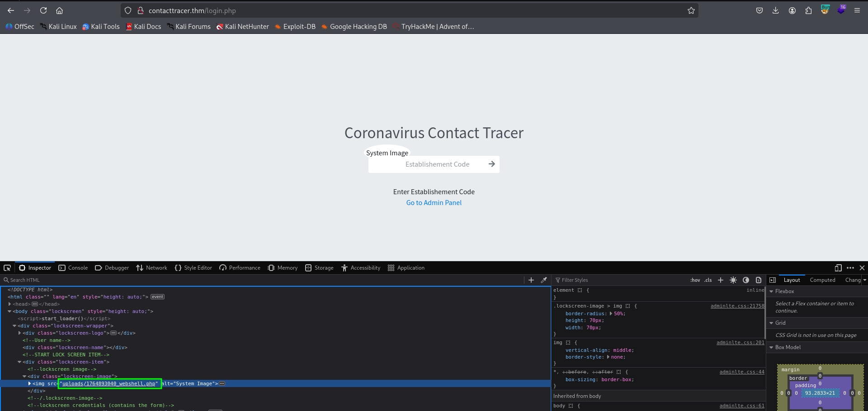This screenshot has width=868, height=411.
Task: Follow the Go to Admin Panel link
Action: tap(434, 203)
